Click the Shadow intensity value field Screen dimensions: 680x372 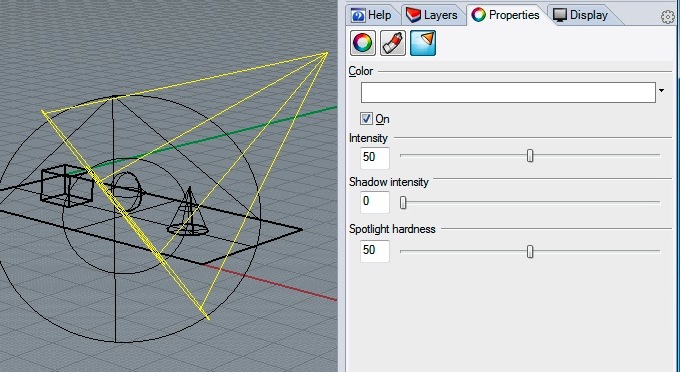point(375,202)
